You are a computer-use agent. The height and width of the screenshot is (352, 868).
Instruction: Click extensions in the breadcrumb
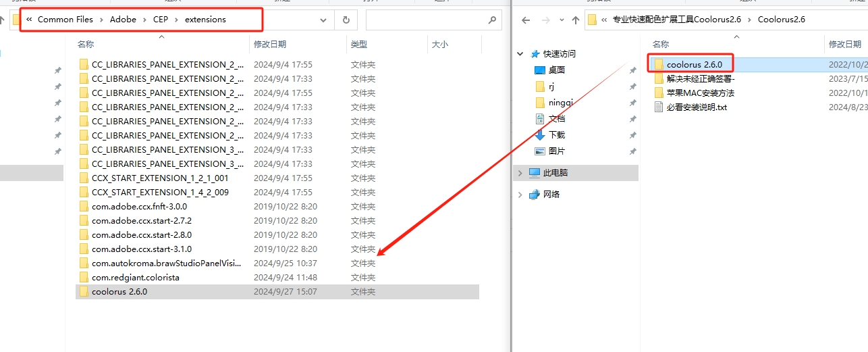205,20
